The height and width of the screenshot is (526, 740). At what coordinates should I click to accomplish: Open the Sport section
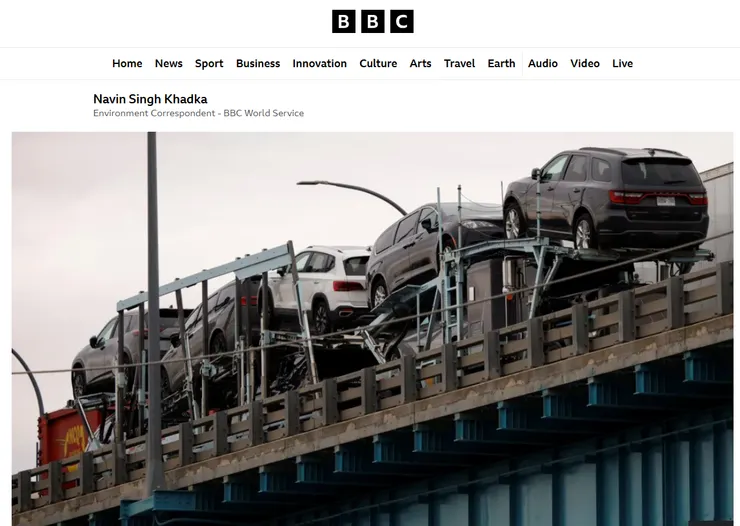point(209,63)
